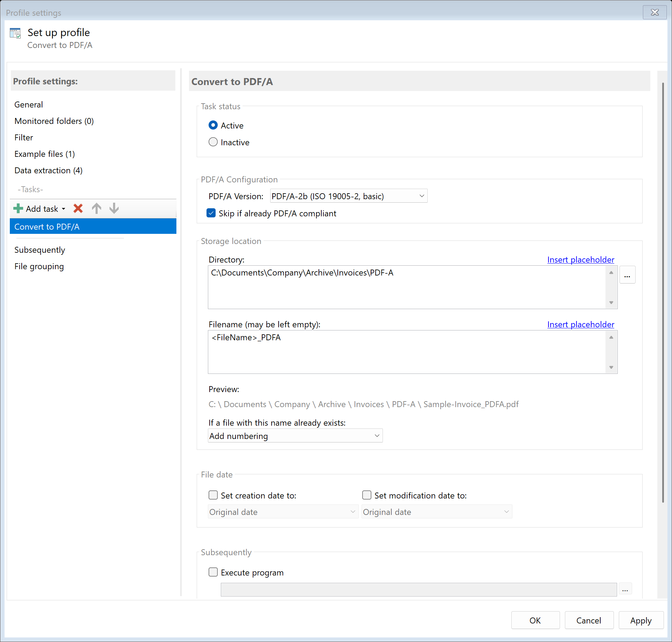Move the task up using the up arrow
This screenshot has height=642, width=672.
coord(96,208)
